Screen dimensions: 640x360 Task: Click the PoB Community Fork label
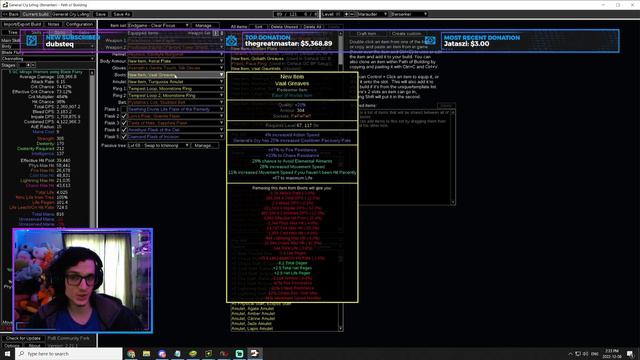(x=68, y=338)
